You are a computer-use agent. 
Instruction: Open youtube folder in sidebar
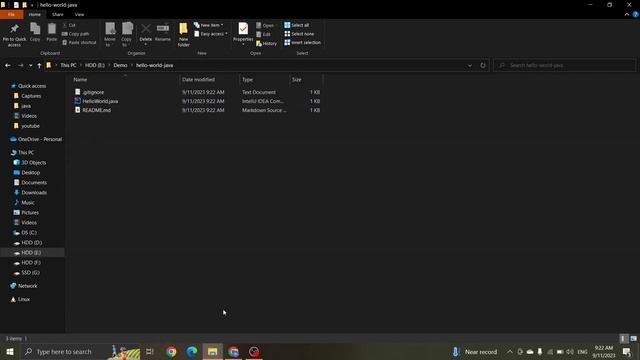click(31, 126)
